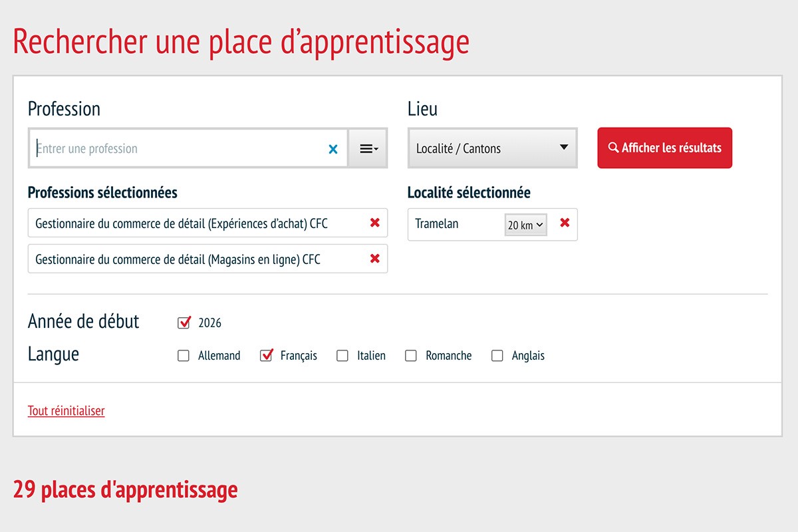
Task: Tick the Italien language checkbox
Action: [x=342, y=356]
